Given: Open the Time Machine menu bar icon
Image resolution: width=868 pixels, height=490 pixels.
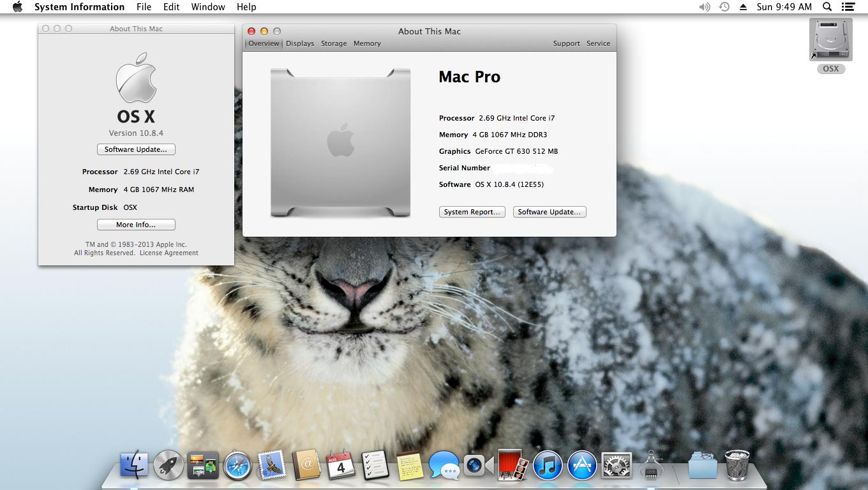Looking at the screenshot, I should (724, 7).
